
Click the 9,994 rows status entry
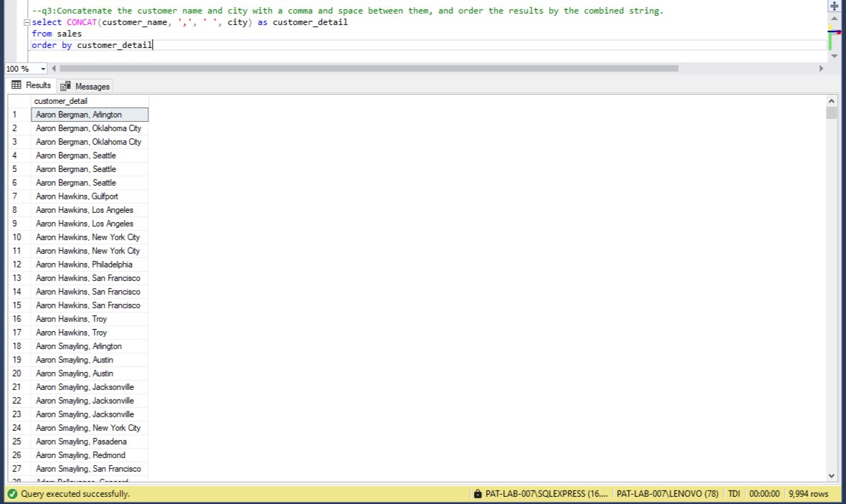(x=808, y=494)
